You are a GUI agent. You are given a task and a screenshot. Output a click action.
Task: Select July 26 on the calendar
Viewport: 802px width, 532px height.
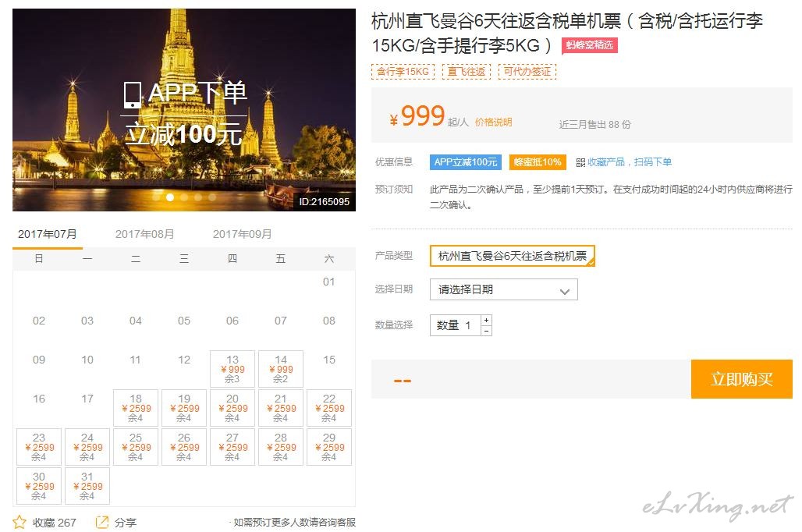pos(184,446)
